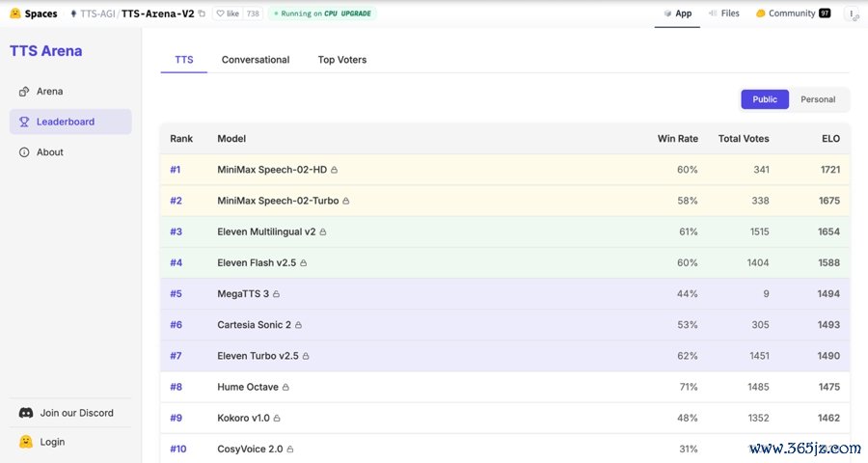Click the 71% win rate for Hume Octave

[689, 387]
